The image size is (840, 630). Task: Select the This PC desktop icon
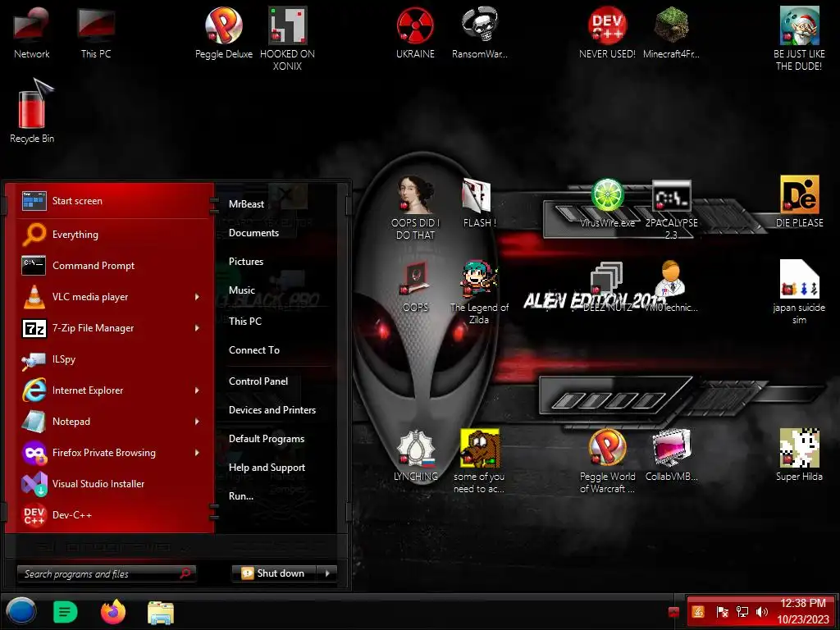tap(96, 33)
